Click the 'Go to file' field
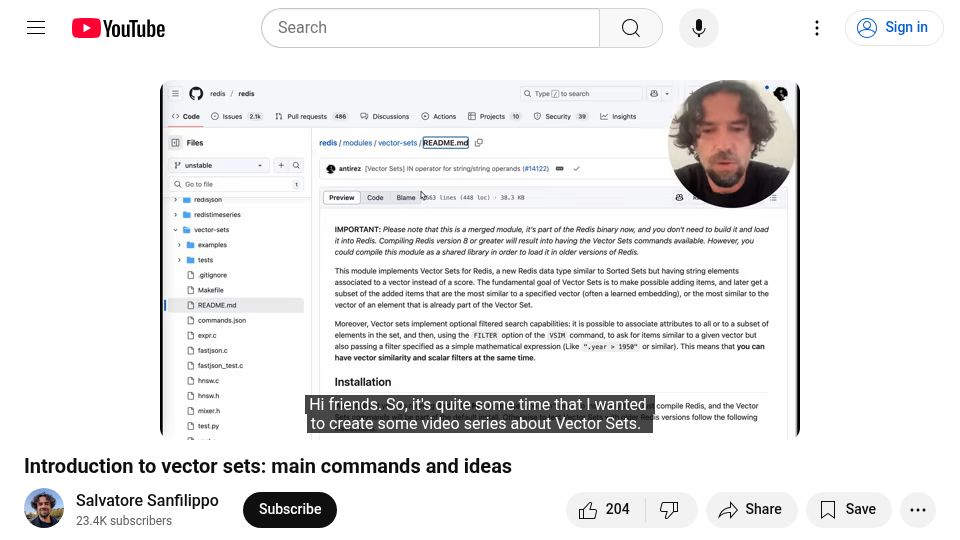This screenshot has height=540, width=960. coord(236,184)
